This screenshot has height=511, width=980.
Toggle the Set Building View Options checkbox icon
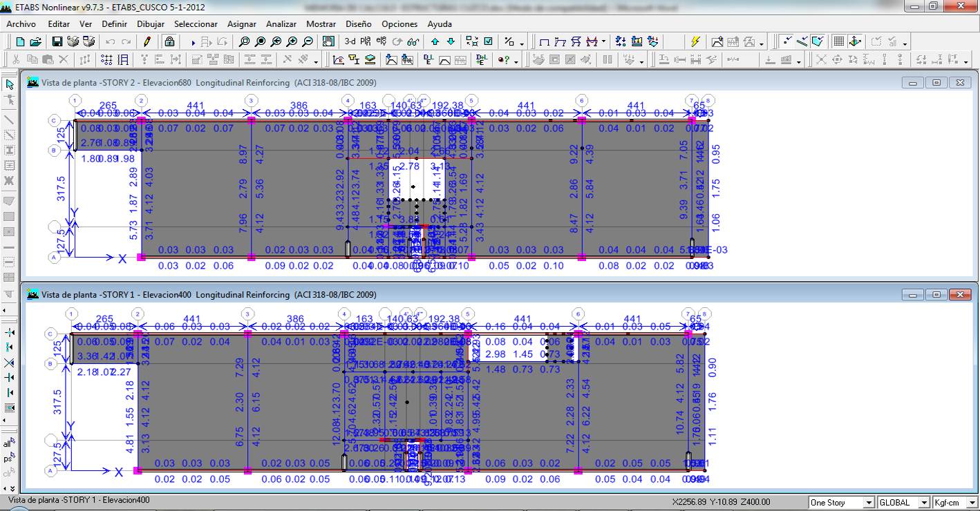tap(488, 42)
